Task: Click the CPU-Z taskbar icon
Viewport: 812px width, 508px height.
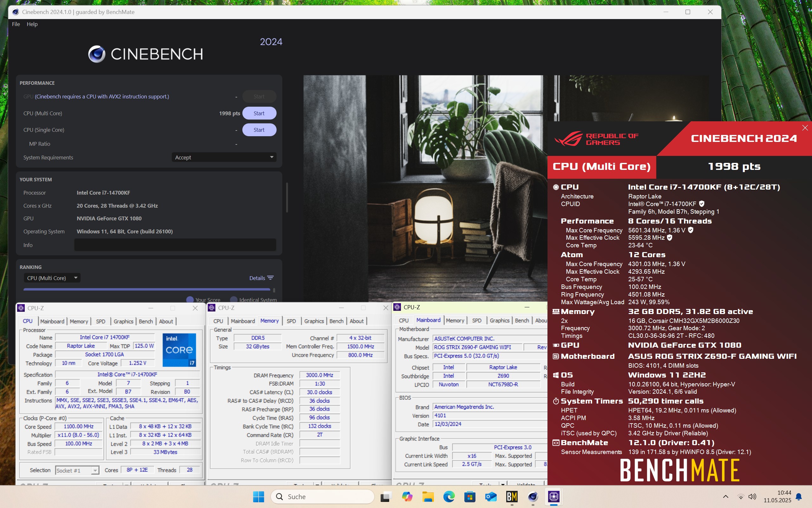Action: click(x=553, y=497)
